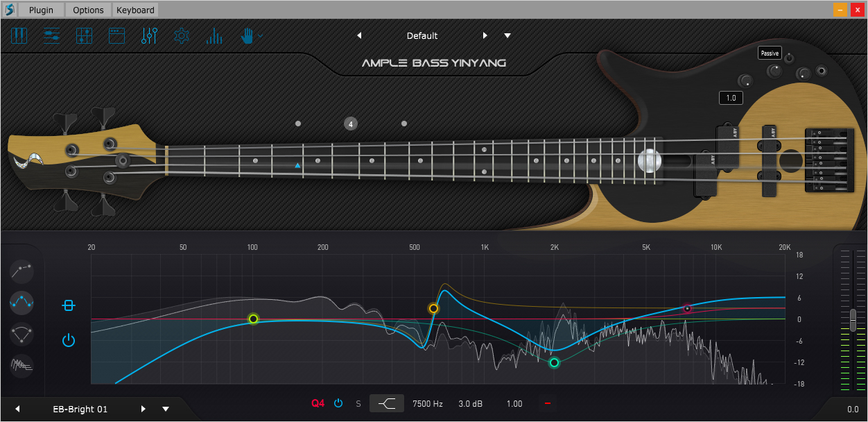Viewport: 868px width, 422px height.
Task: Click the output level fader handle
Action: click(x=853, y=320)
